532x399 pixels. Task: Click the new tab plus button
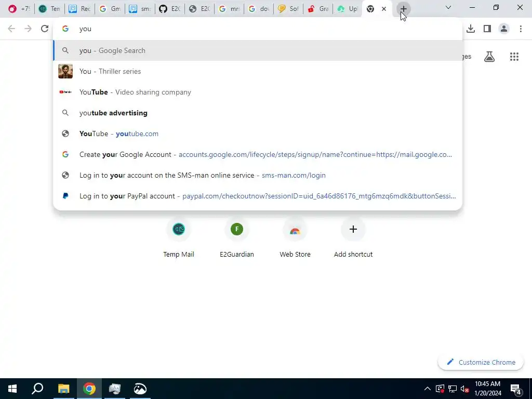click(x=403, y=9)
